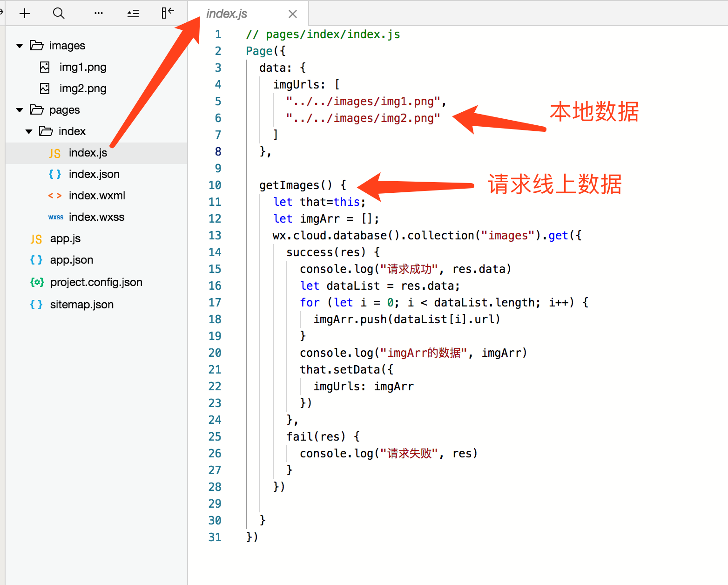Open index.wxss in the file tree
This screenshot has width=728, height=585.
(x=96, y=217)
